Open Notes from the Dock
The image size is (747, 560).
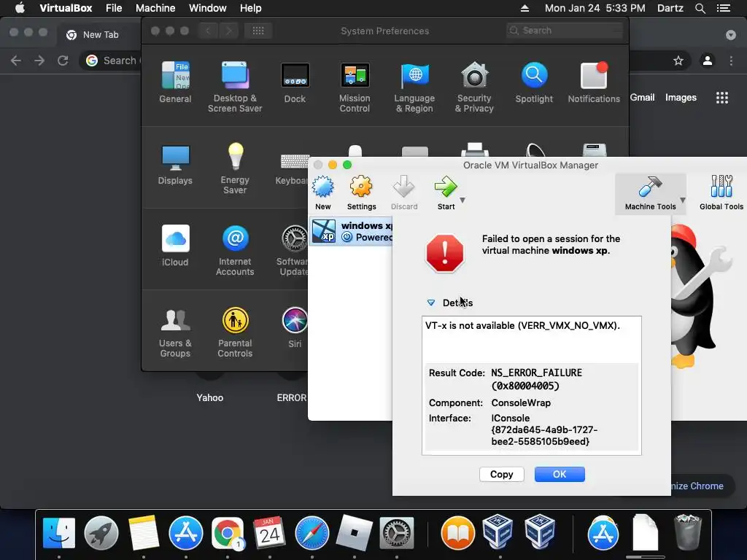[144, 533]
